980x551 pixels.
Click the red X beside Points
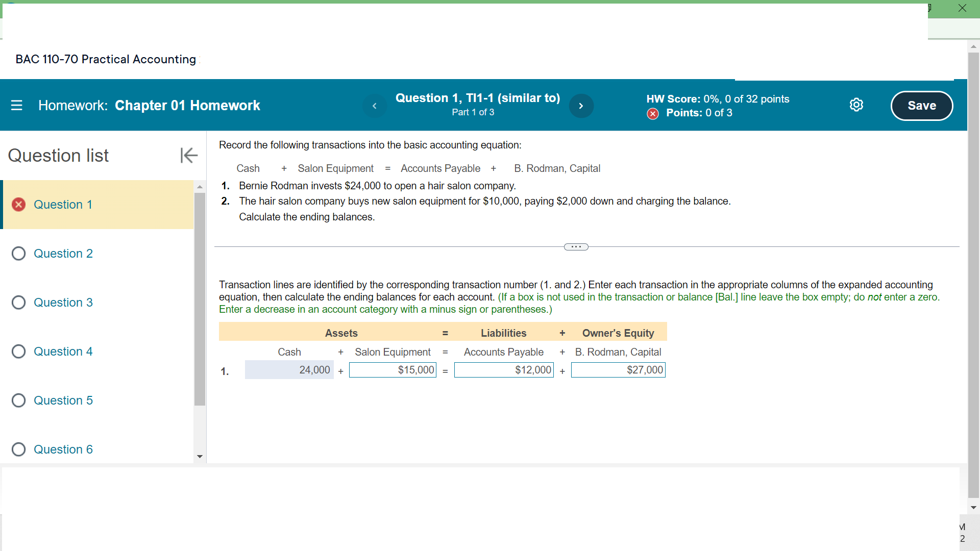pyautogui.click(x=652, y=113)
